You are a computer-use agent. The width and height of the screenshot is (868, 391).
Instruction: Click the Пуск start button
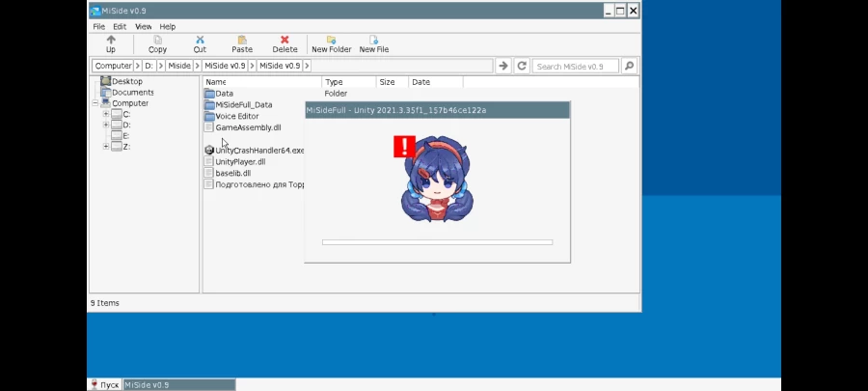pos(105,384)
